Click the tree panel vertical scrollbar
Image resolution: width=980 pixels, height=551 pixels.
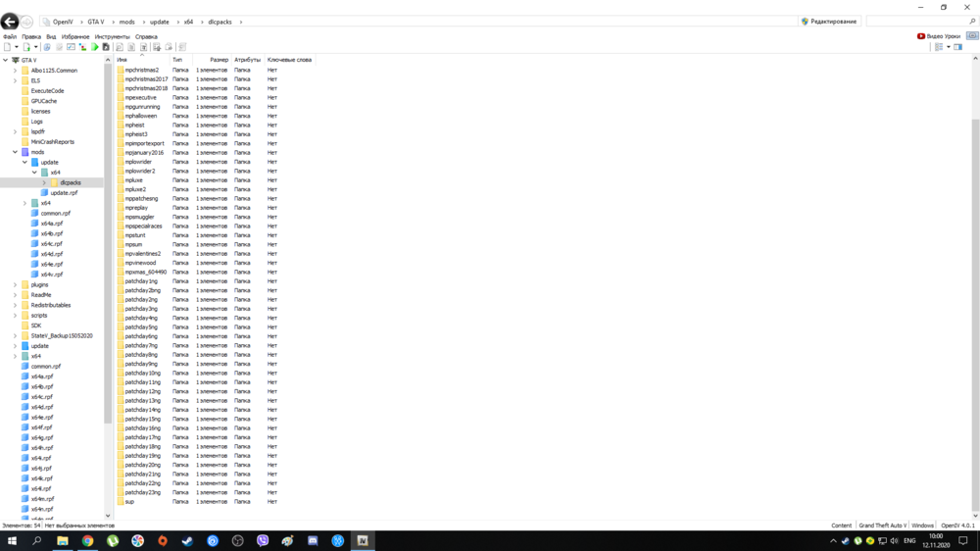coord(108,244)
